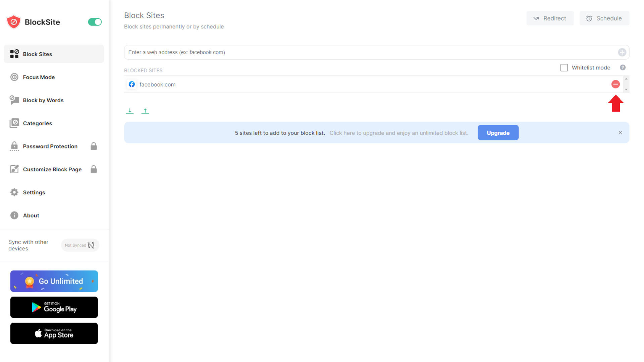Click Upgrade button for unlimited block list
Image resolution: width=644 pixels, height=362 pixels.
498,133
